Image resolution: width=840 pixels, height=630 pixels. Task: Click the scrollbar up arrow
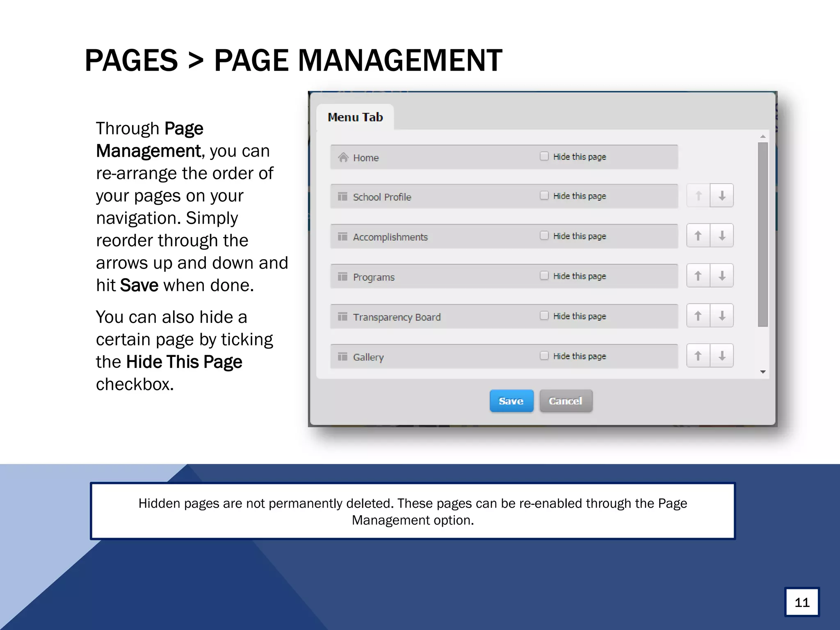point(763,137)
